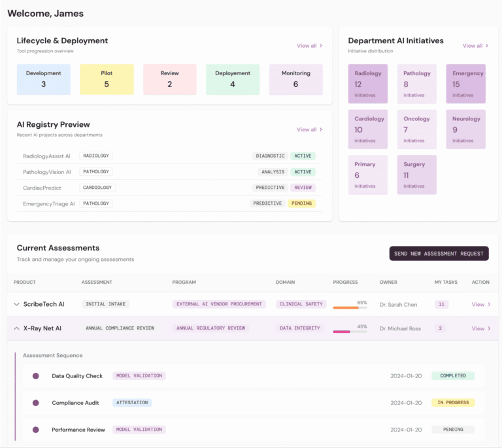
Task: Click View action for X-Ray Net AI
Action: click(x=480, y=328)
